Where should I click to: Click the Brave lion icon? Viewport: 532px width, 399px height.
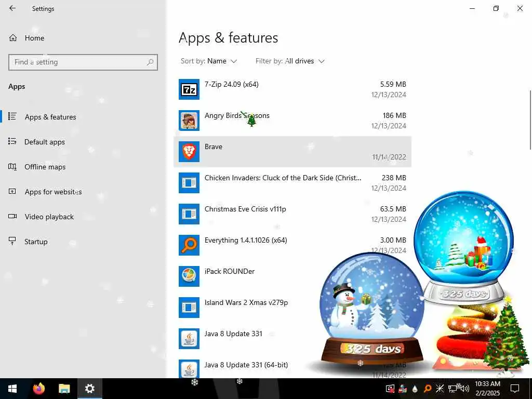pyautogui.click(x=189, y=152)
